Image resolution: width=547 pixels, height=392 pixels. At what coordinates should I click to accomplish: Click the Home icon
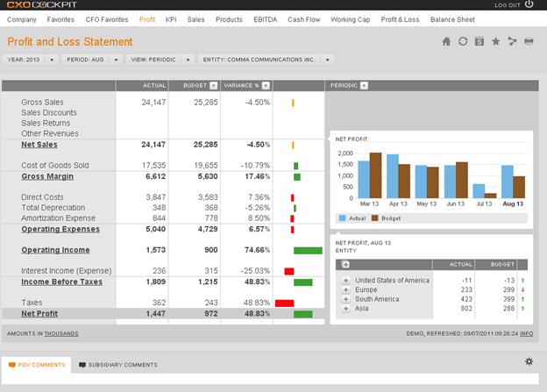446,41
